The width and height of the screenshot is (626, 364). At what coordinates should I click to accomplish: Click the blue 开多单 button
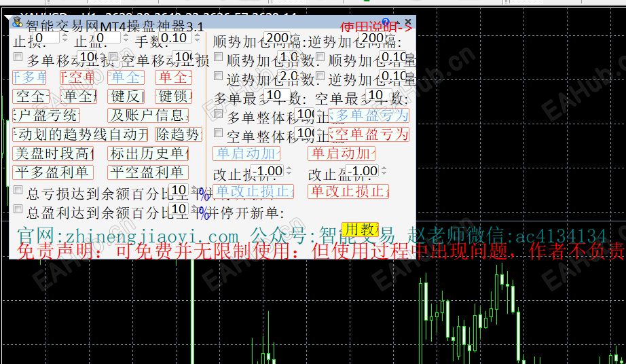(30, 77)
